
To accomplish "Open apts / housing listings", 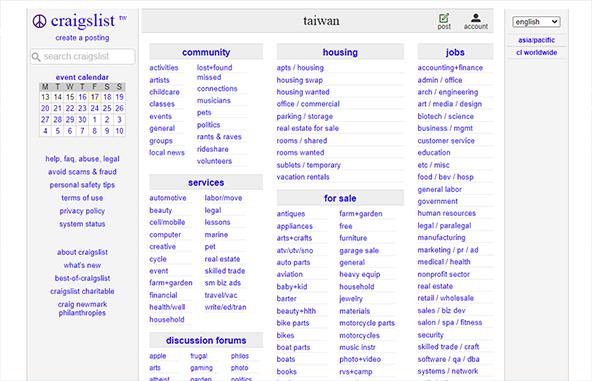I will coord(300,68).
